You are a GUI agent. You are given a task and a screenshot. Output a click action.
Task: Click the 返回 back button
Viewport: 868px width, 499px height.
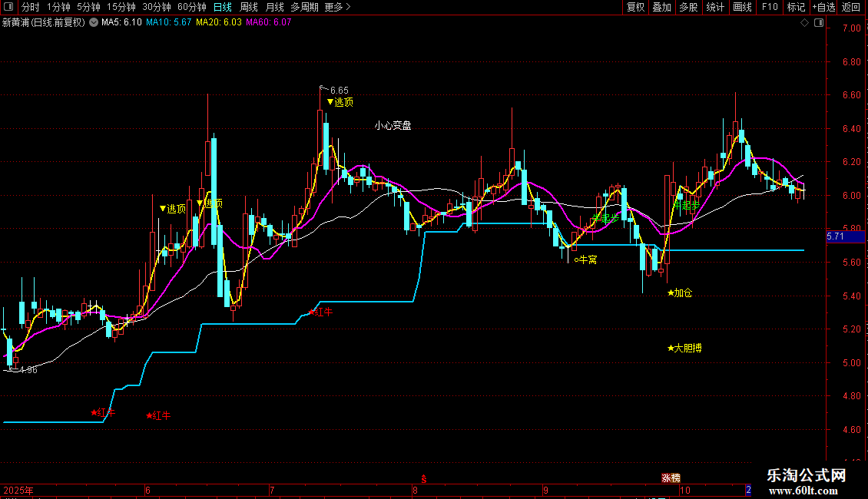[x=851, y=7]
